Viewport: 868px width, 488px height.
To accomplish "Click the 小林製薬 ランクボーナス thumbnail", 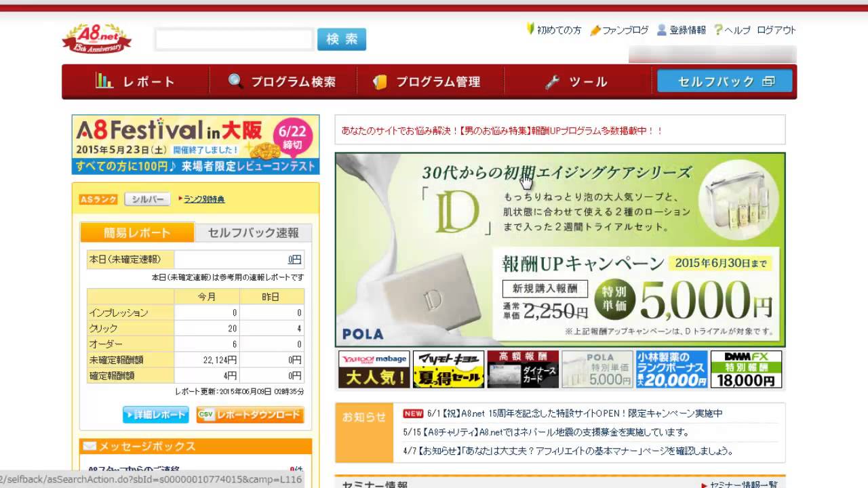I will pos(672,369).
